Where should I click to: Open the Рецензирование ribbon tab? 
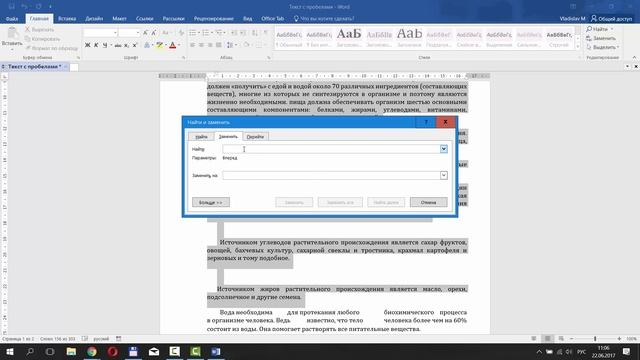pyautogui.click(x=213, y=19)
